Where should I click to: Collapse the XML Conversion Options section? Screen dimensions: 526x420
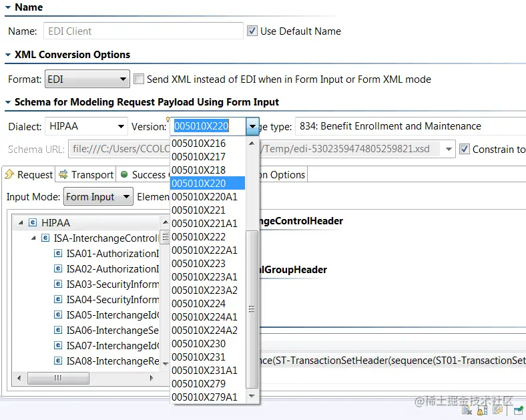coord(8,55)
